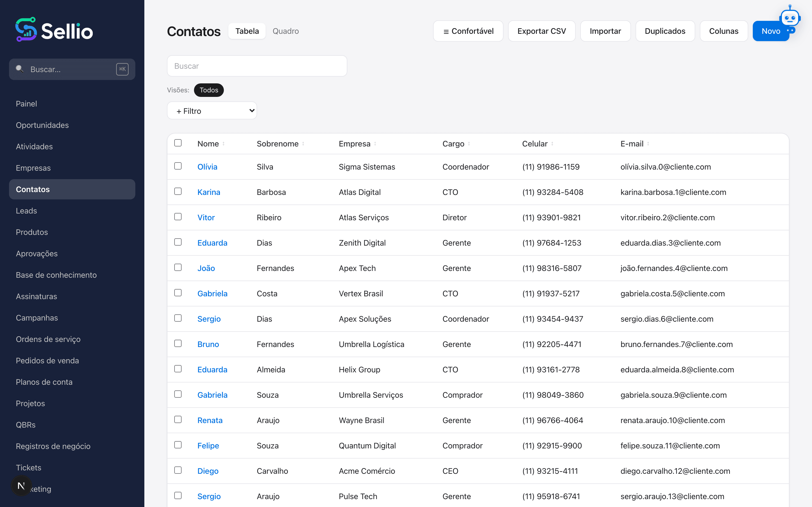The image size is (812, 507).
Task: Open contact link Eduarda Dias
Action: pyautogui.click(x=212, y=243)
